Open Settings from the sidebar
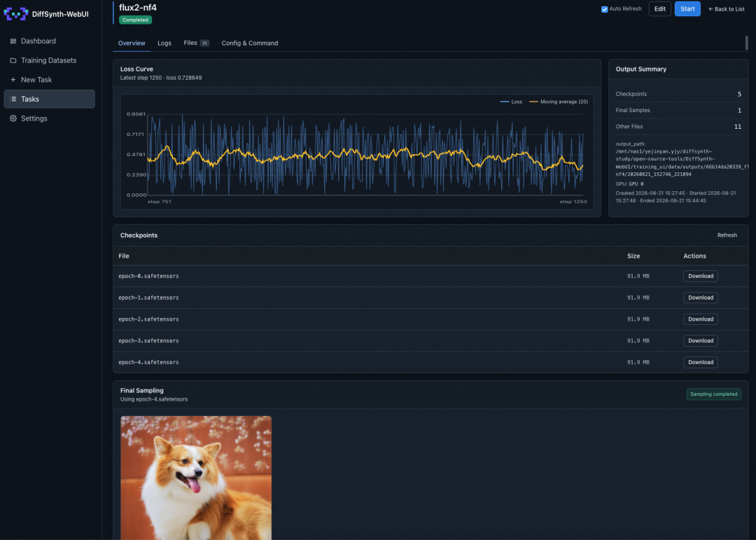 tap(49, 118)
